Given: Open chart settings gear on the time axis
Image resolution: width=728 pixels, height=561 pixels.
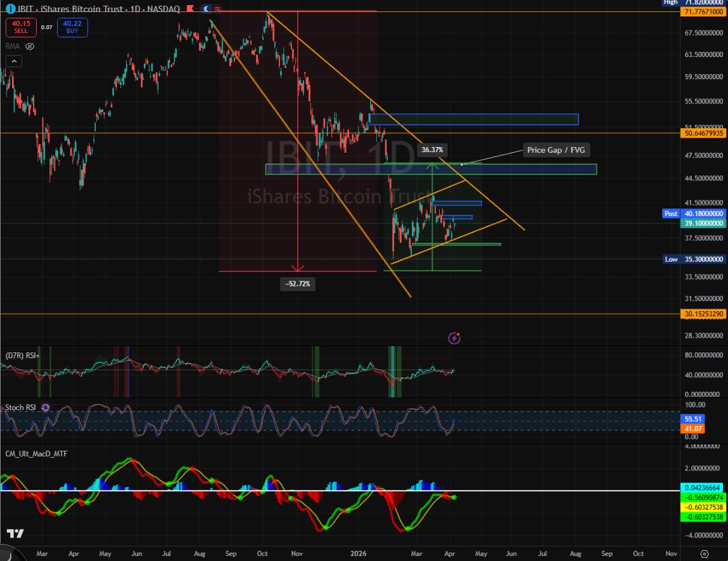Looking at the screenshot, I should (x=705, y=553).
